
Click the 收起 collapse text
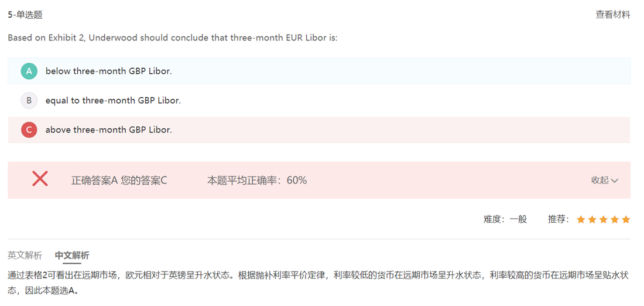(600, 180)
